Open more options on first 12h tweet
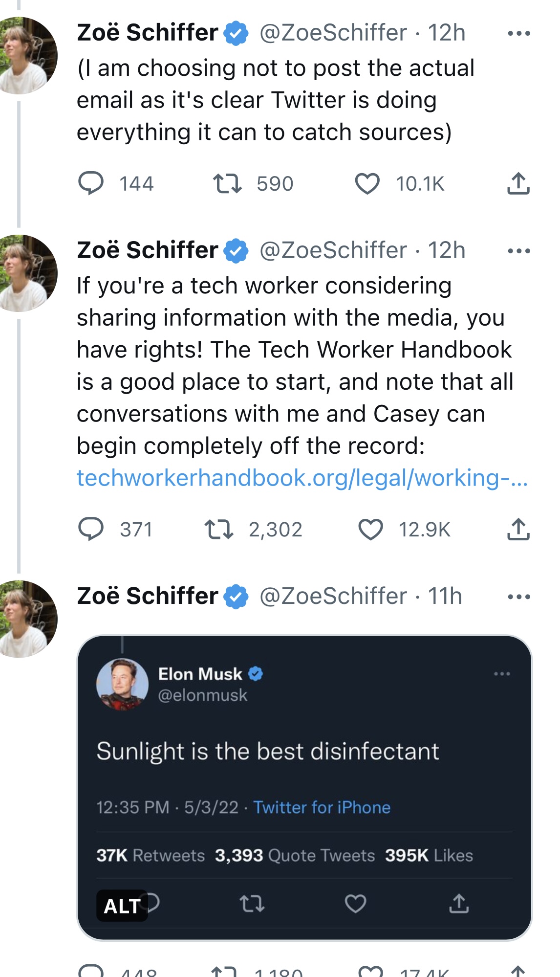 (519, 33)
